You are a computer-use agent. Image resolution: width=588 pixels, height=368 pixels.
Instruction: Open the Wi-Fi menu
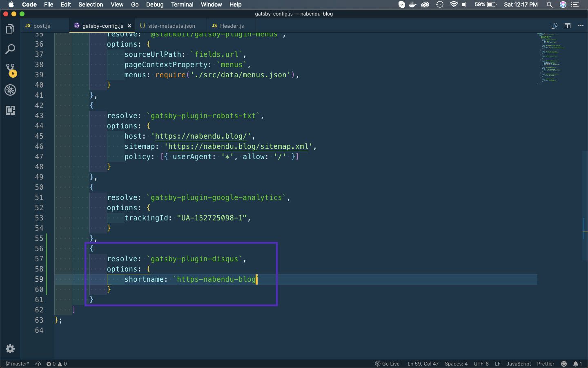(x=453, y=4)
